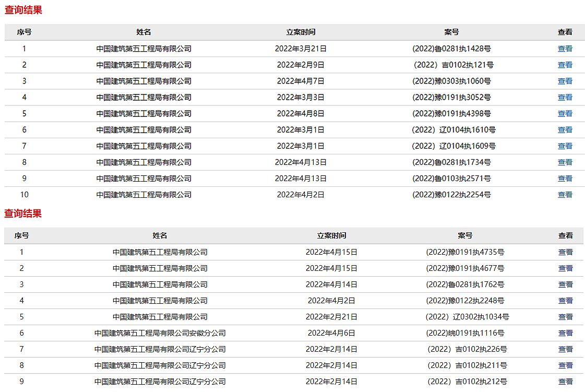Select case number (2022)辽0104执1610号
Viewport: 585px width, 392px height.
click(453, 130)
